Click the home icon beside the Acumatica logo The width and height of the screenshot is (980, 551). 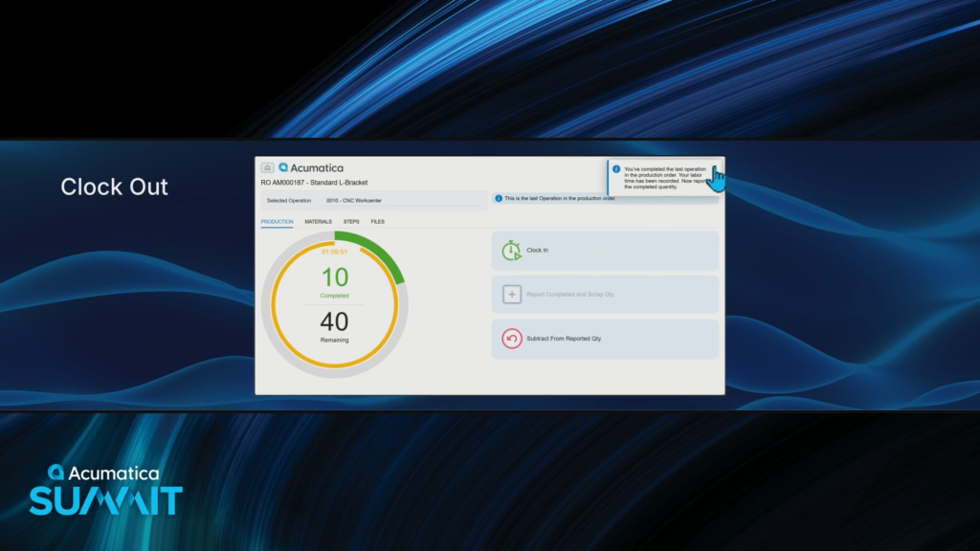coord(268,167)
